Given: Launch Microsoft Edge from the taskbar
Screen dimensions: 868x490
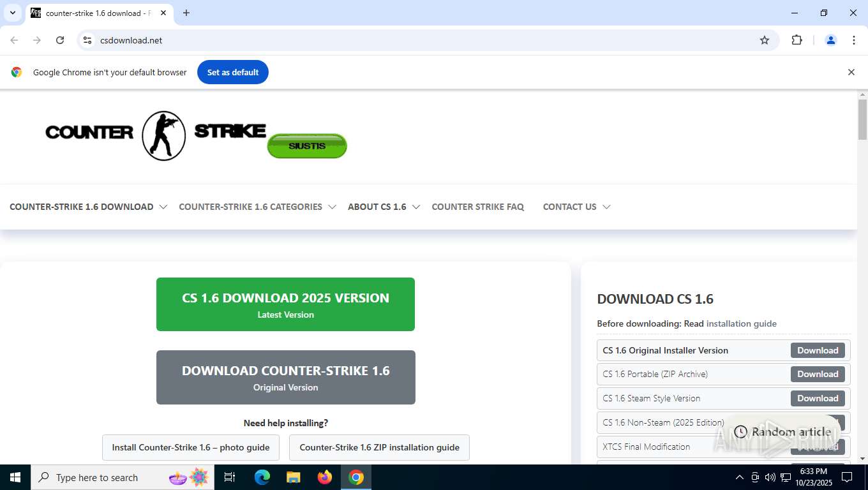Looking at the screenshot, I should click(262, 477).
